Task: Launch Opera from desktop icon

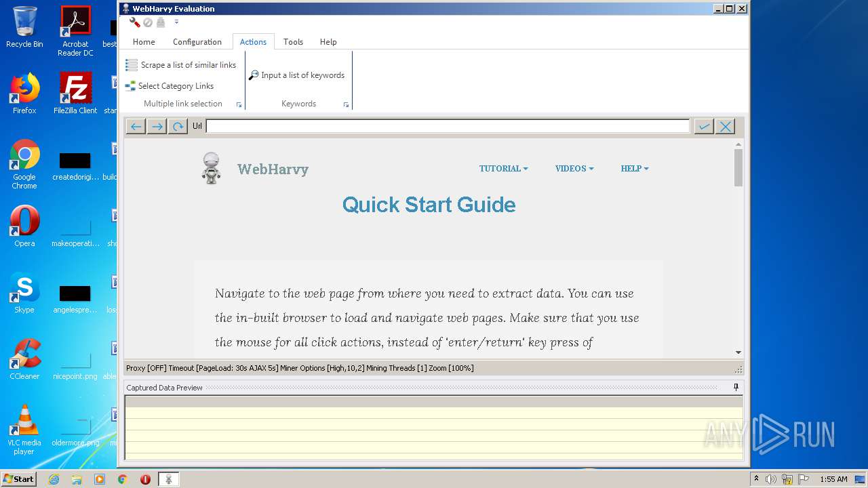Action: click(24, 226)
